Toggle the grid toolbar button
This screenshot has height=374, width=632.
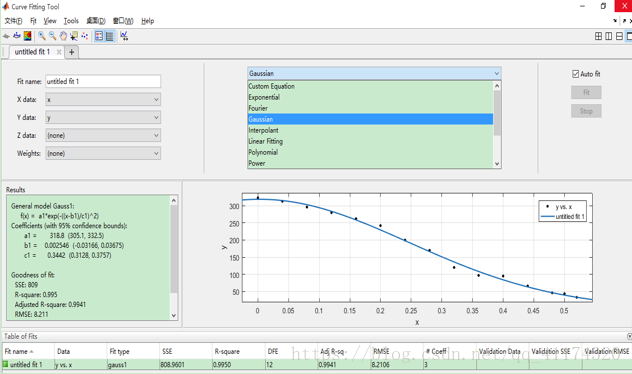[x=110, y=36]
